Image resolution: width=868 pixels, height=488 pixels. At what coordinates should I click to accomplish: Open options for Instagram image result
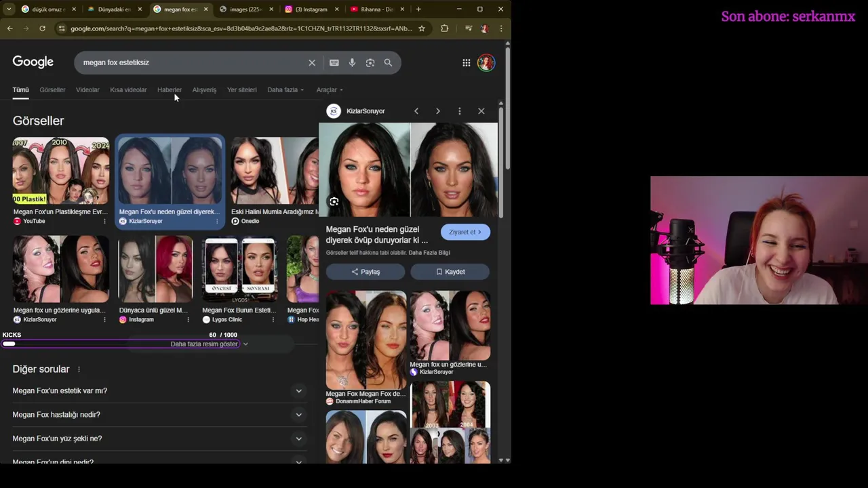[x=188, y=319]
